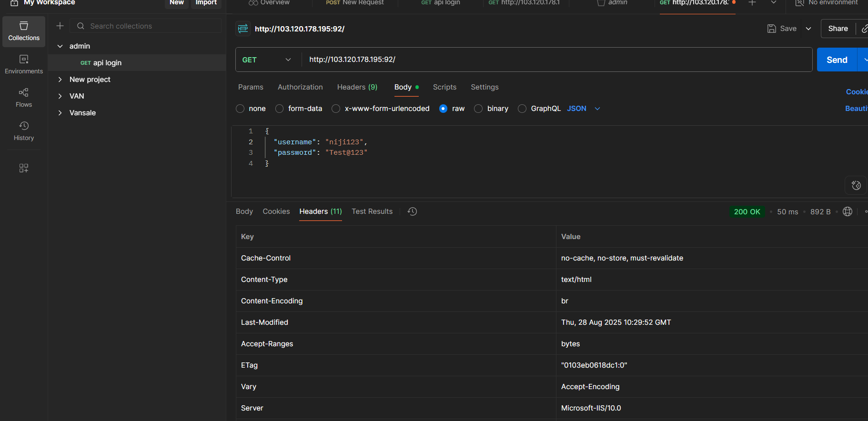Click the Share button
The height and width of the screenshot is (421, 868).
[x=838, y=29]
